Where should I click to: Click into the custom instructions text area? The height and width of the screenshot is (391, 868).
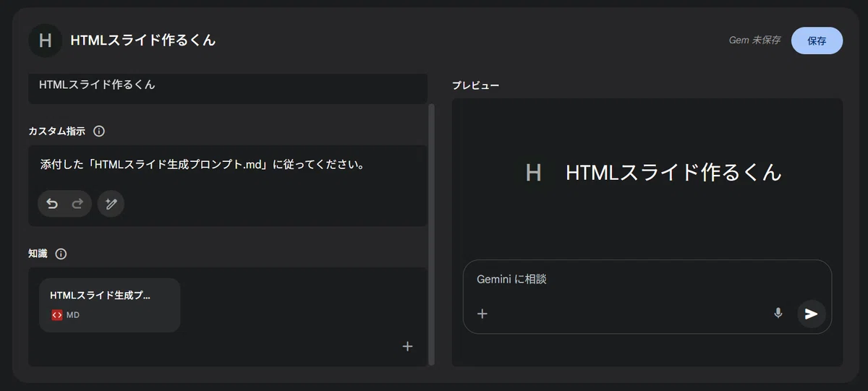tap(228, 165)
